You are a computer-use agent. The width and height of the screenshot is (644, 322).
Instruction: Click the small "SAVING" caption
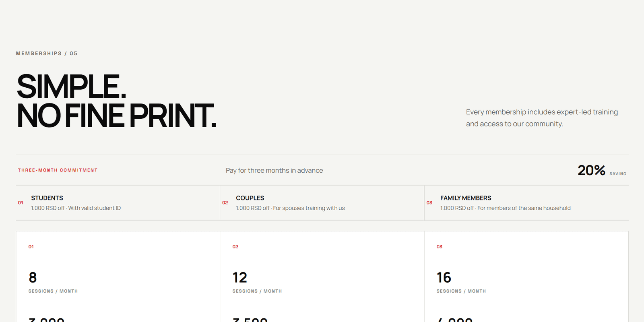point(618,174)
